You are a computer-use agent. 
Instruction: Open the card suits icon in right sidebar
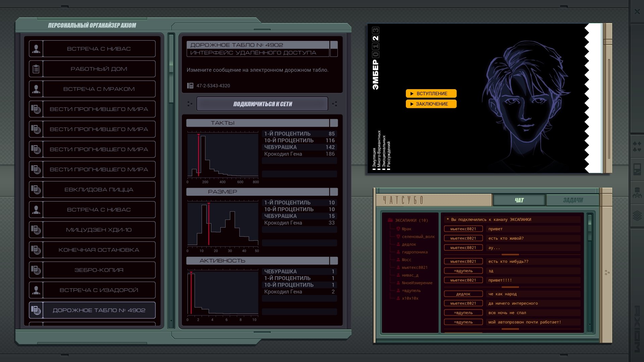point(637,146)
